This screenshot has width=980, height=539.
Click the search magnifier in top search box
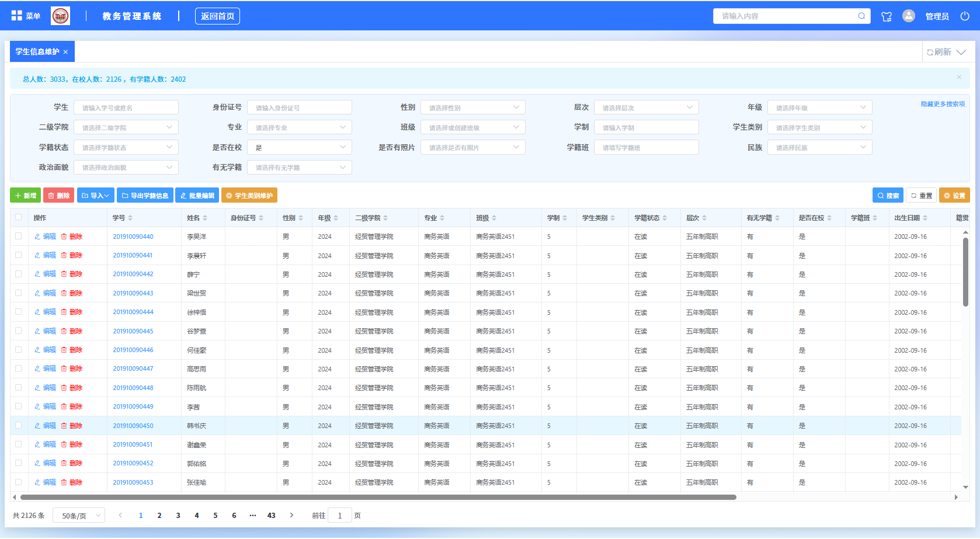pyautogui.click(x=861, y=16)
